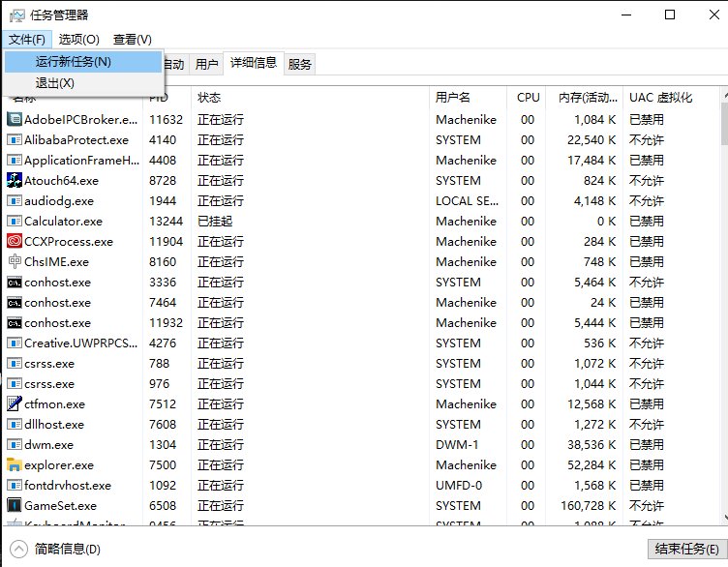The height and width of the screenshot is (567, 728).
Task: Click the csrss.exe icon with PID 976
Action: coord(15,384)
